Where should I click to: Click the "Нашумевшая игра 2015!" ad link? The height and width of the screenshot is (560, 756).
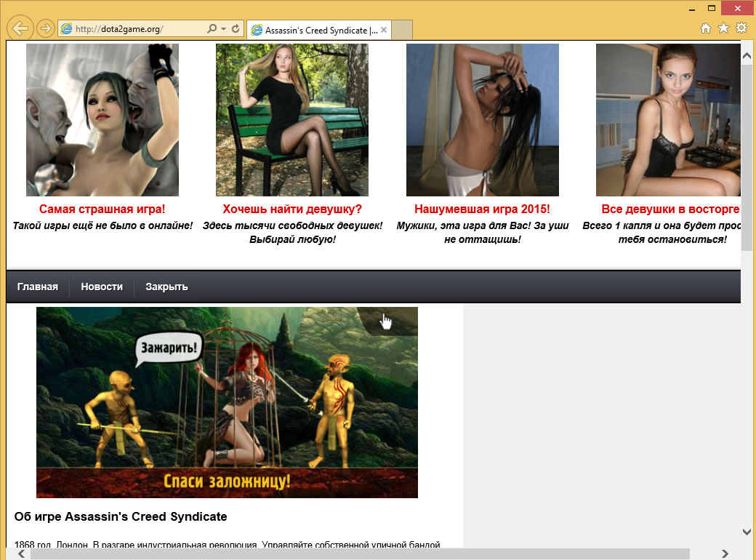(482, 209)
